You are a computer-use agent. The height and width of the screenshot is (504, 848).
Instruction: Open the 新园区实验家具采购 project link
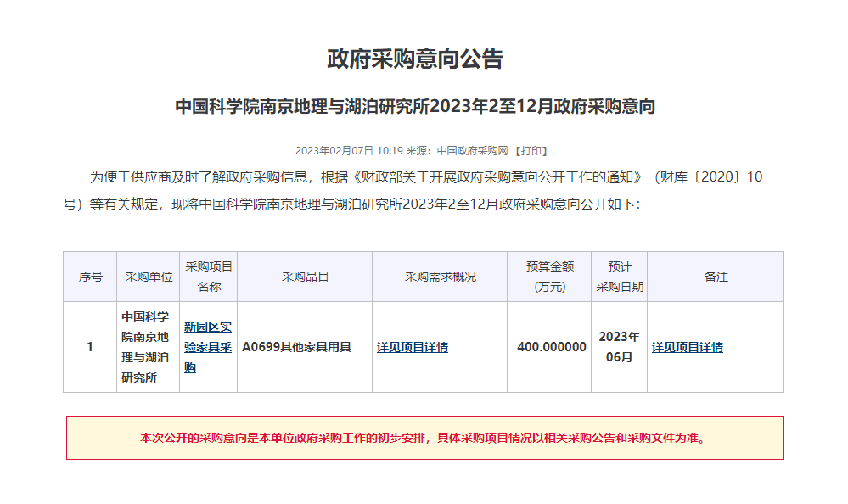click(208, 347)
